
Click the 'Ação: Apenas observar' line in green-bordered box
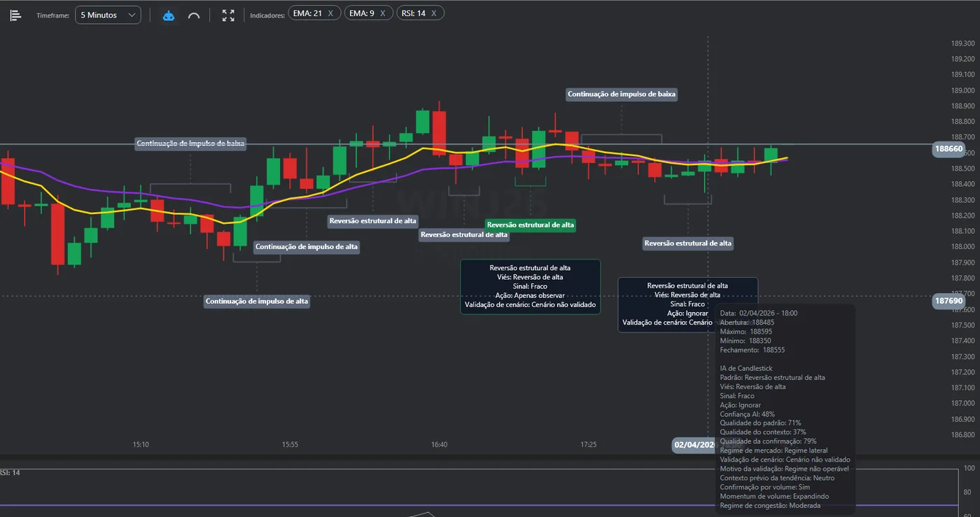point(530,295)
